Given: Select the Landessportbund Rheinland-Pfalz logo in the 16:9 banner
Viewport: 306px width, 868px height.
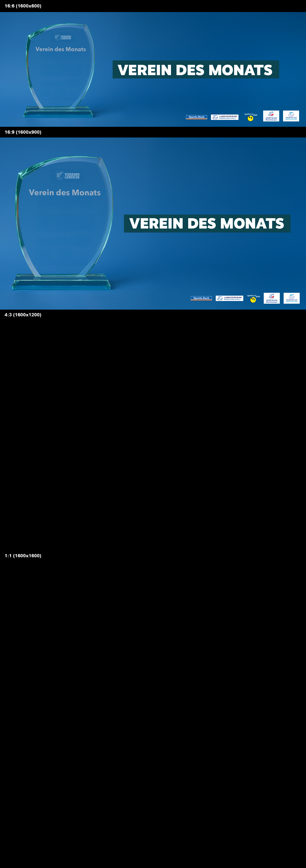Looking at the screenshot, I should click(x=229, y=298).
